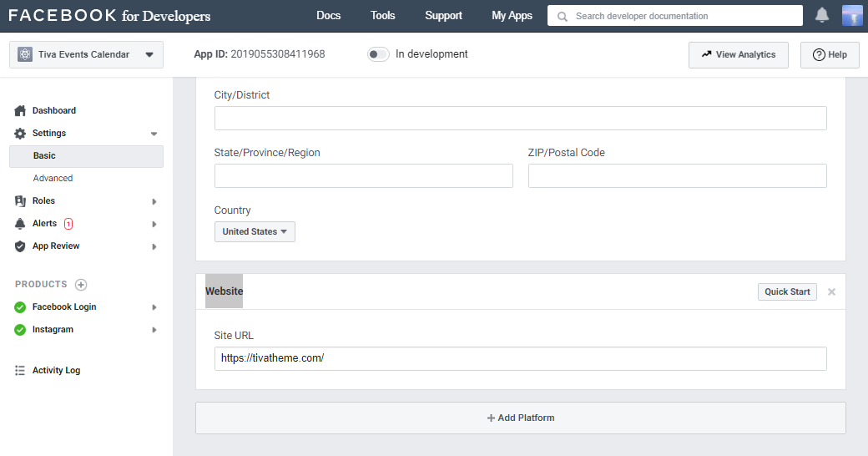Select the Advanced settings item
Viewport: 868px width, 456px height.
pos(53,179)
